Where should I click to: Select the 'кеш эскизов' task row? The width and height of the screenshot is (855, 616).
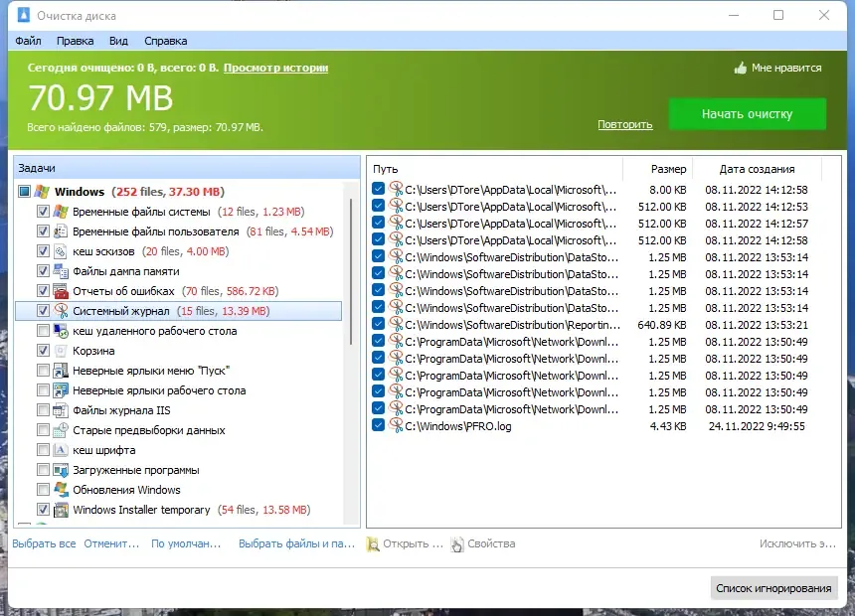point(179,251)
